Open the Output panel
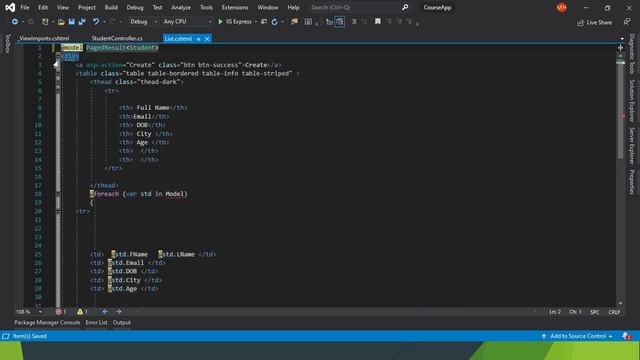Image resolution: width=640 pixels, height=360 pixels. tap(122, 322)
